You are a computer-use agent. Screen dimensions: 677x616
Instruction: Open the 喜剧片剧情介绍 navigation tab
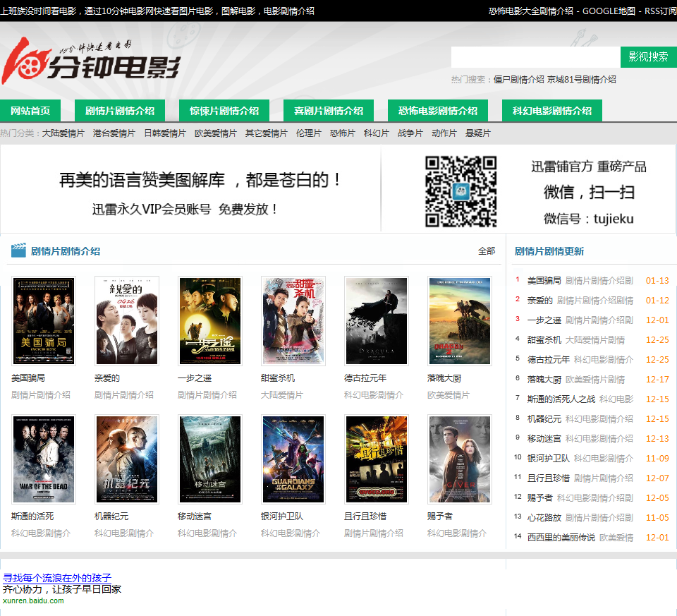click(329, 111)
